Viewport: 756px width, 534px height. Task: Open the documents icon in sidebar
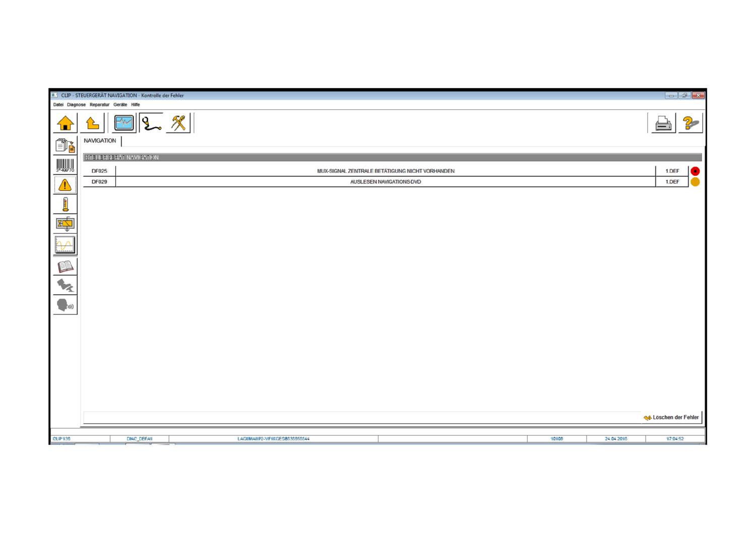tap(65, 146)
